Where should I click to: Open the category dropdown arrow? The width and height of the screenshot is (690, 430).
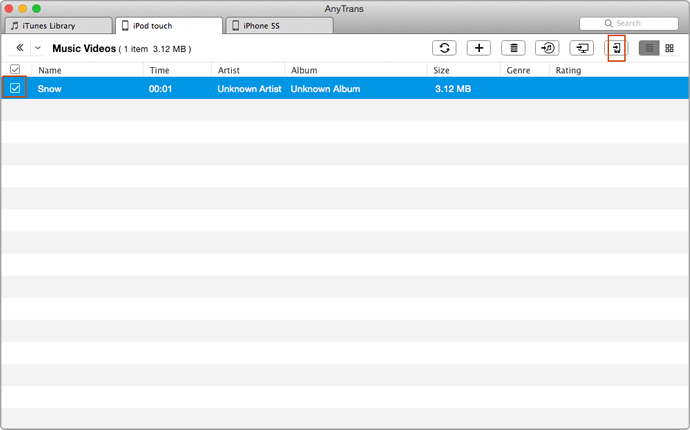click(x=38, y=48)
